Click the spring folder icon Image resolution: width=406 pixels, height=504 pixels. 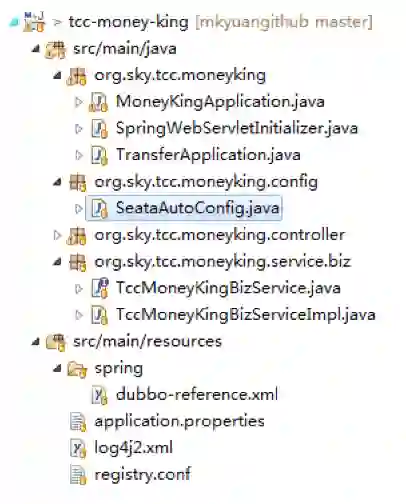click(x=77, y=369)
